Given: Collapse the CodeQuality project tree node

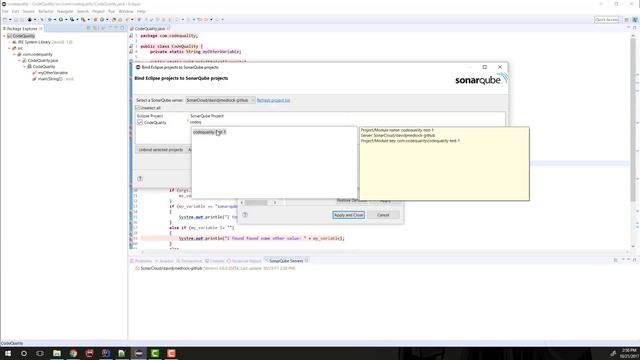Looking at the screenshot, I should [4, 36].
